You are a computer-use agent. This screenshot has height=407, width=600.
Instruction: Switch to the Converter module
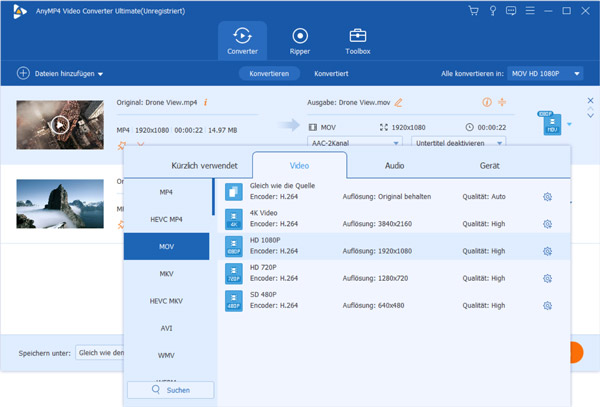pos(242,41)
